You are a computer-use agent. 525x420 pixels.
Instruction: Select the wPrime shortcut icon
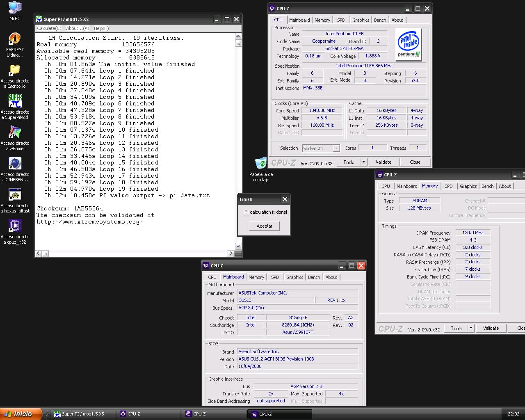[x=15, y=132]
